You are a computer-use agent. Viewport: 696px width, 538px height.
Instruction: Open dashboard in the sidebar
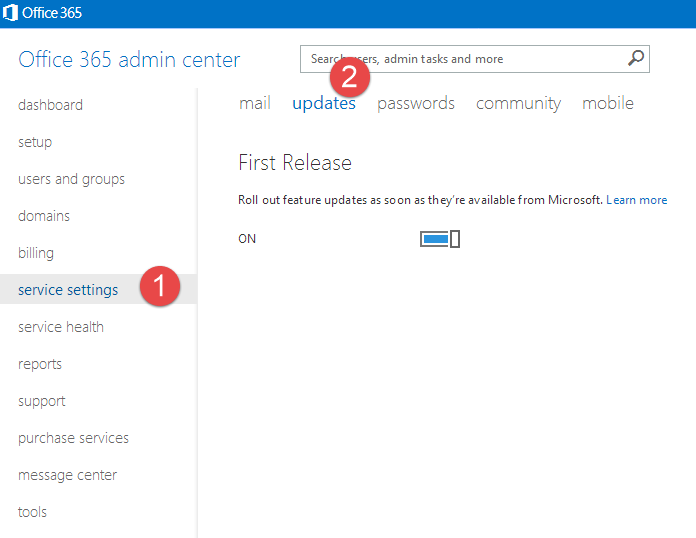pos(50,105)
